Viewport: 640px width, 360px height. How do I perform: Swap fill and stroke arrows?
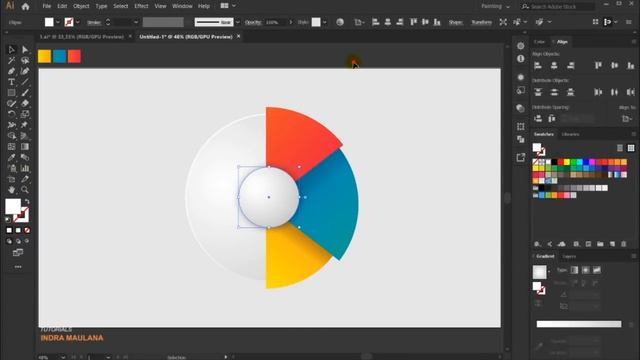[x=27, y=202]
